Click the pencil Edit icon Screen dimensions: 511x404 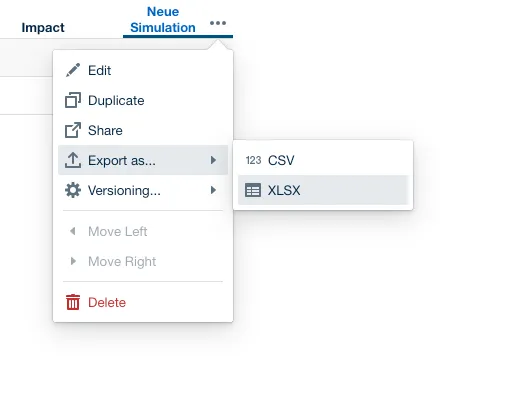[x=73, y=70]
